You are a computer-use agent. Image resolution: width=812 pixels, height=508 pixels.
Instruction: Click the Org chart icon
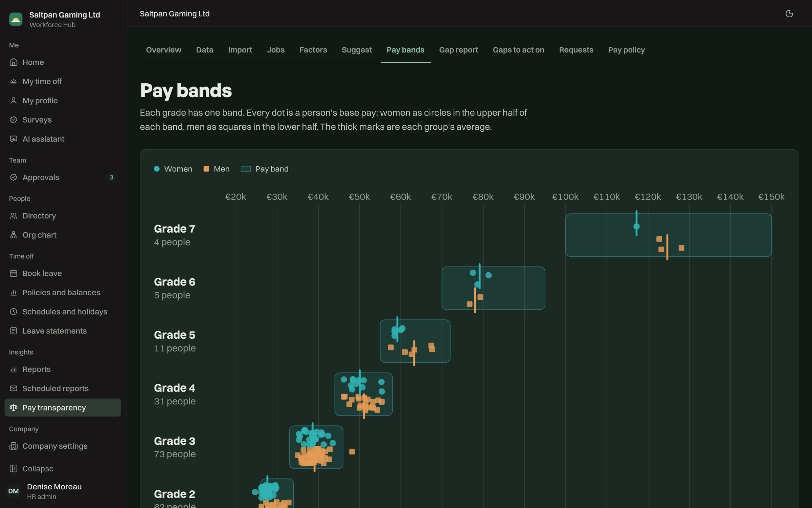(x=14, y=235)
